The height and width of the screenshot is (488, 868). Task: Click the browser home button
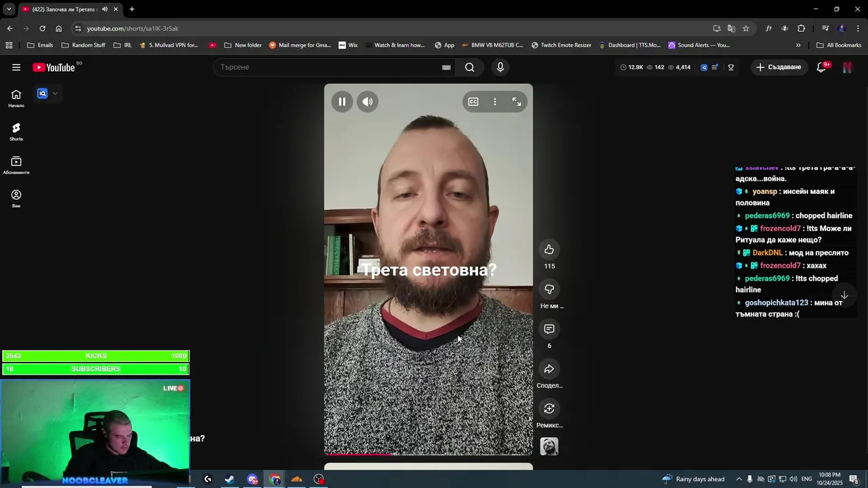[58, 28]
